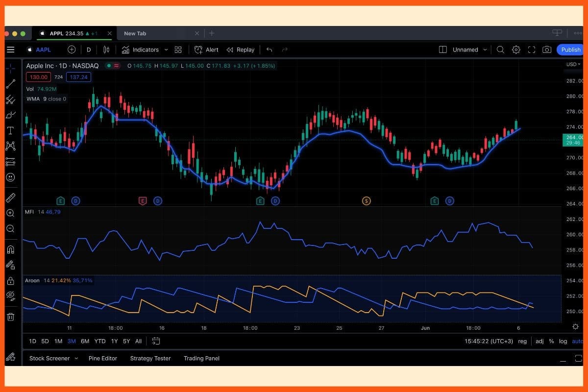Open chart settings with the gear icon
The width and height of the screenshot is (588, 392).
(x=516, y=49)
